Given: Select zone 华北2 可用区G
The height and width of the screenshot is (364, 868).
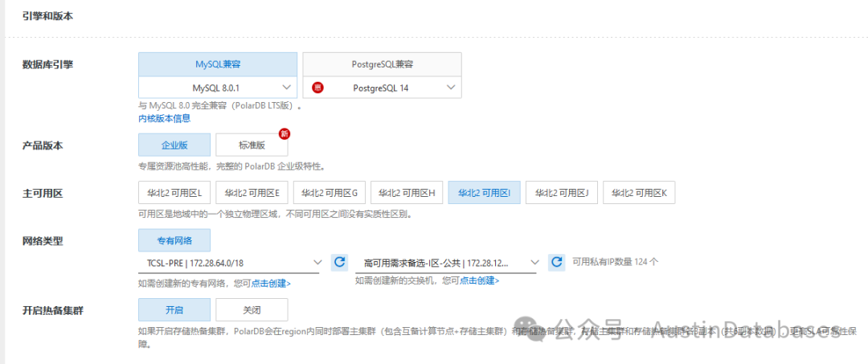Looking at the screenshot, I should pyautogui.click(x=330, y=193).
